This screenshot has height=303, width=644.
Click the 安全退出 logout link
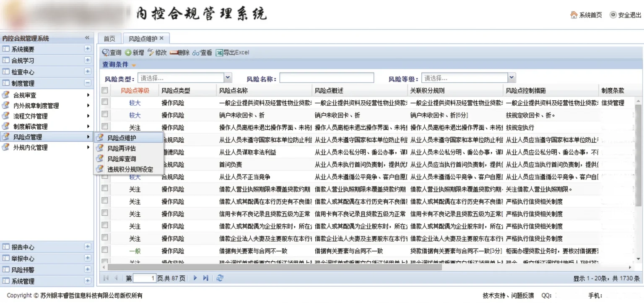click(x=626, y=15)
